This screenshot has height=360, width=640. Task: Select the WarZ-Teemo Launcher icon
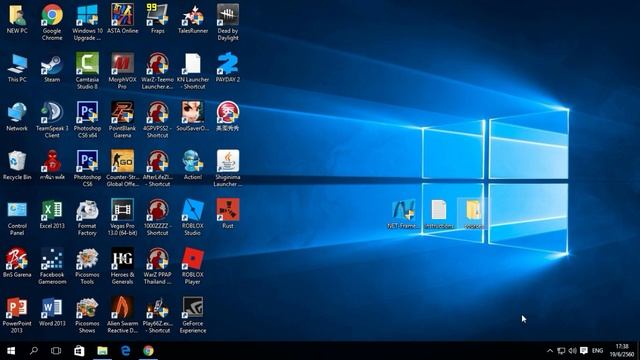click(157, 71)
